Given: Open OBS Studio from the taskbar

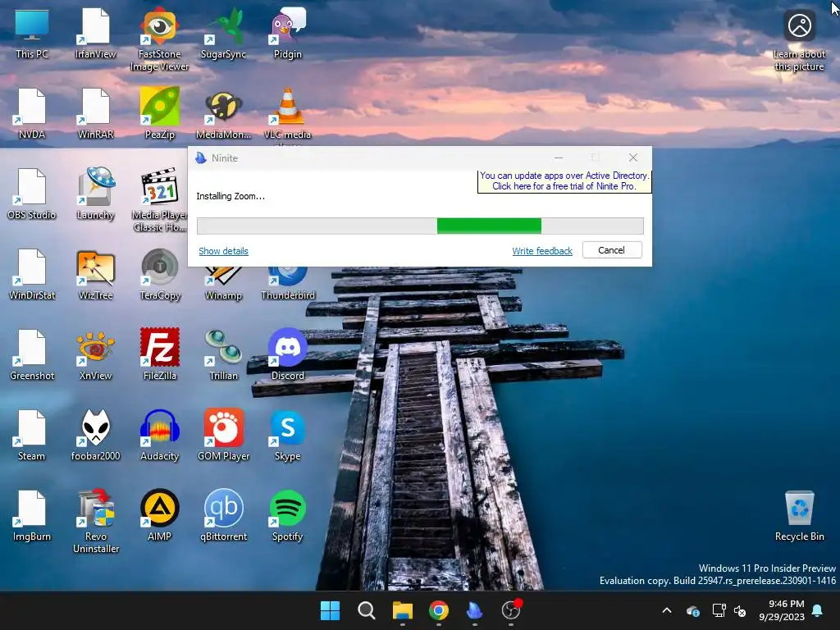Looking at the screenshot, I should coord(511,610).
